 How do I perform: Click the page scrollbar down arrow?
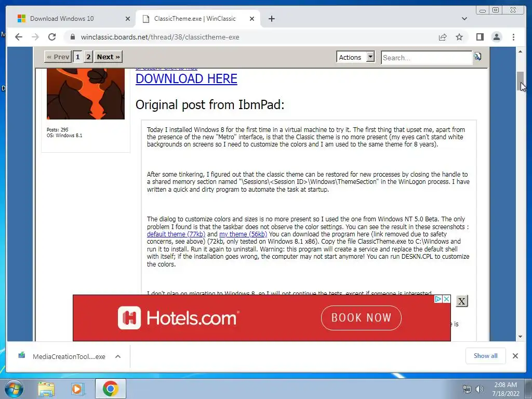(520, 337)
